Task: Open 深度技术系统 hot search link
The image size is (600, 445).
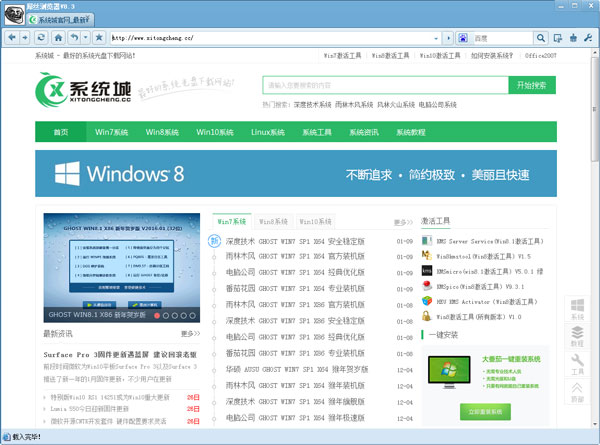Action: (312, 105)
